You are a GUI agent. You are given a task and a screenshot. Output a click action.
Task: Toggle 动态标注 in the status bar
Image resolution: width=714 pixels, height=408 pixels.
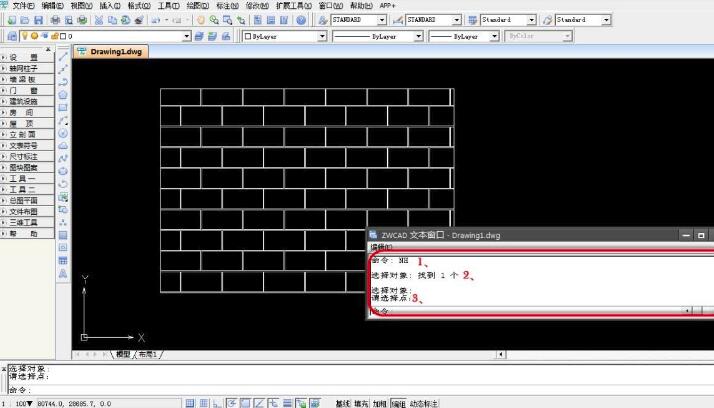pos(423,403)
